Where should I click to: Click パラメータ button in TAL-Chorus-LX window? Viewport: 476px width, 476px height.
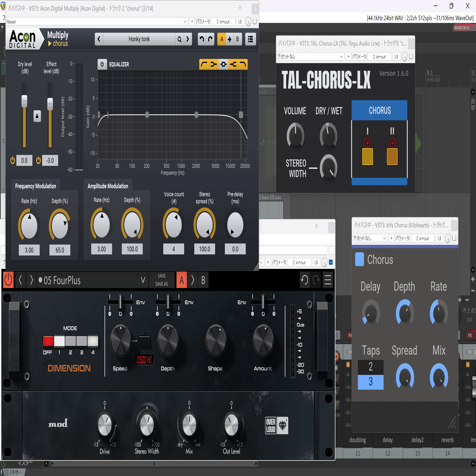[x=359, y=57]
